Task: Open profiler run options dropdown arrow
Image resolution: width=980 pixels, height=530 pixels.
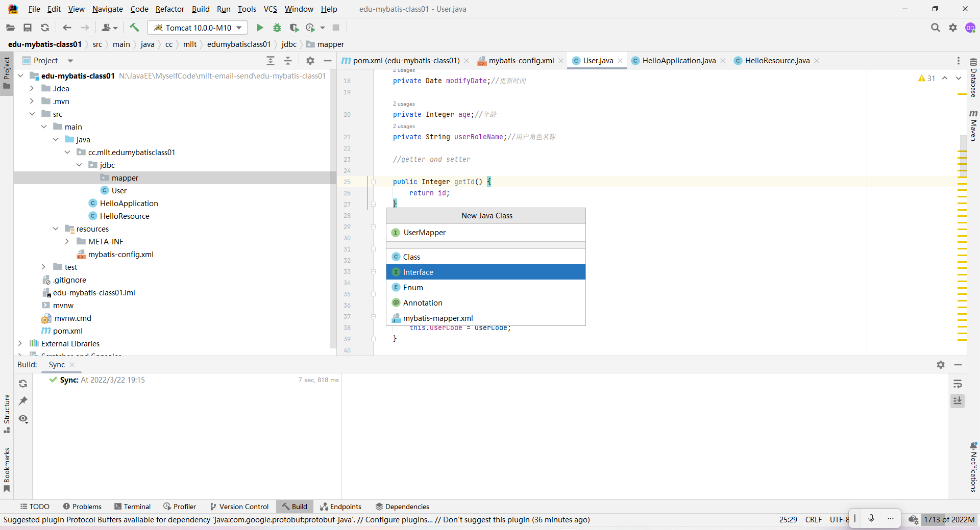Action: tap(323, 28)
